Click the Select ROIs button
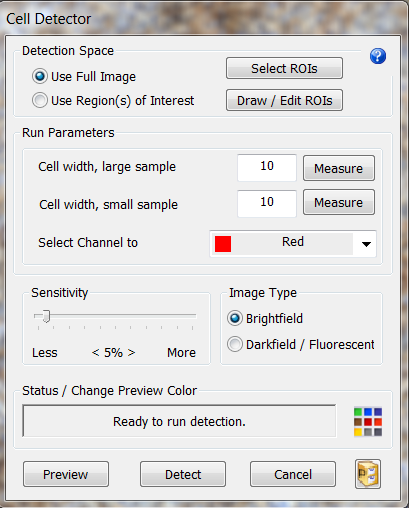 point(284,68)
